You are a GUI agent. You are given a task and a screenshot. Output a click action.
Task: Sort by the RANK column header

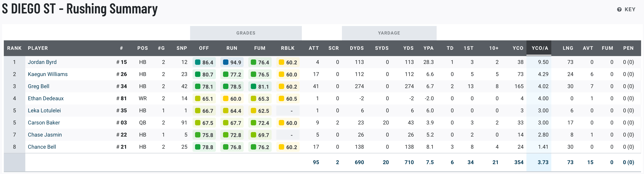(x=14, y=48)
